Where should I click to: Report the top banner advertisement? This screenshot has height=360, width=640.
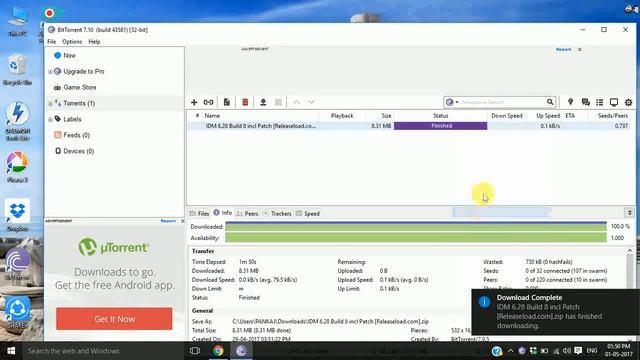tap(563, 49)
